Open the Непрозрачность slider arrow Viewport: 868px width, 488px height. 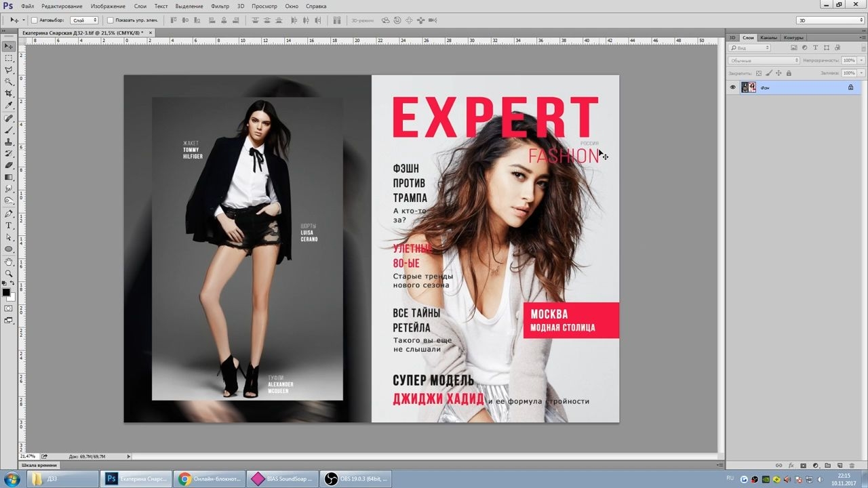(x=861, y=60)
